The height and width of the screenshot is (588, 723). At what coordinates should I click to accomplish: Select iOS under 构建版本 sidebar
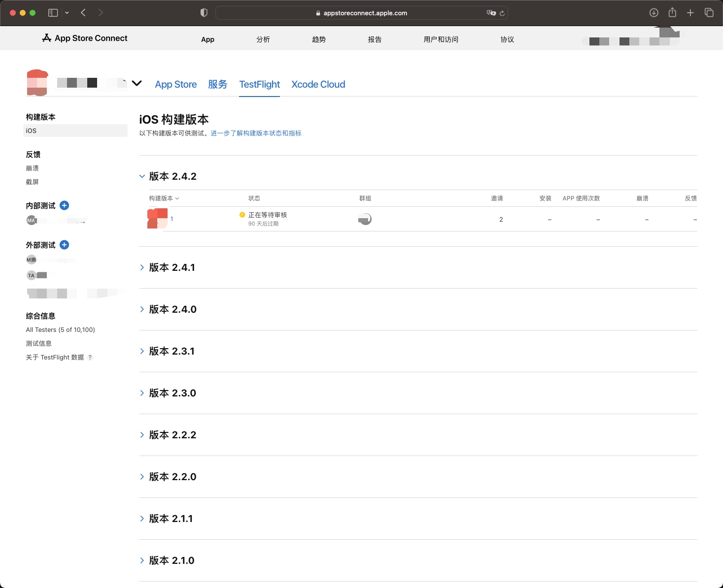75,131
